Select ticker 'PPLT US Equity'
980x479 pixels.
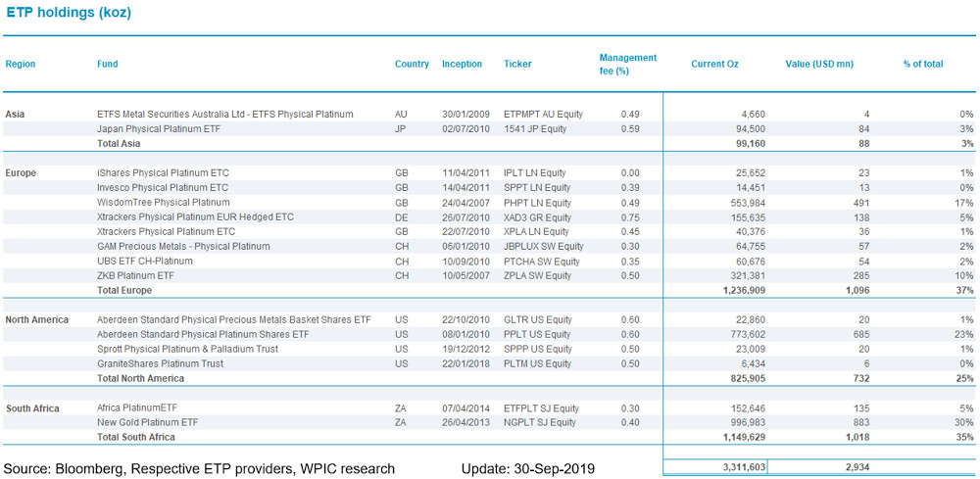pos(537,335)
